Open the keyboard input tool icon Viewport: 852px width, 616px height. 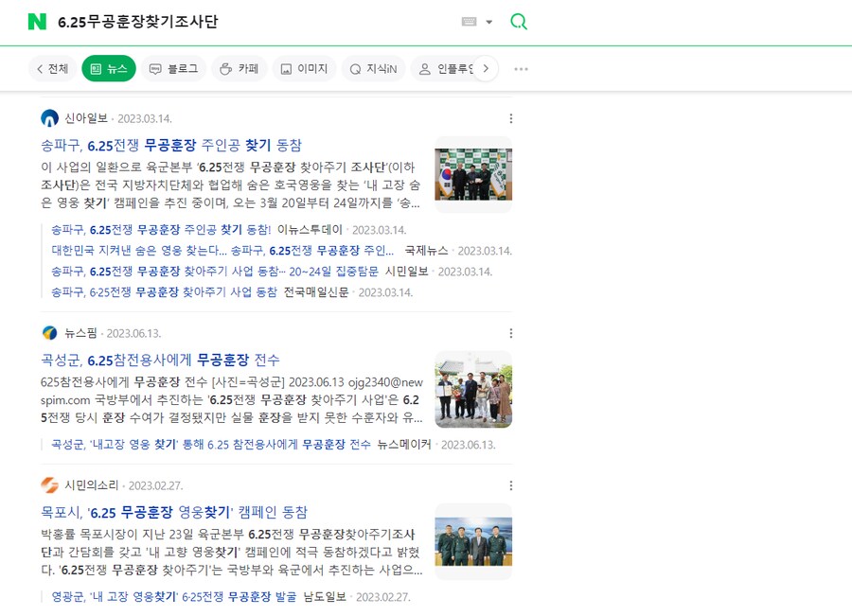pyautogui.click(x=470, y=21)
